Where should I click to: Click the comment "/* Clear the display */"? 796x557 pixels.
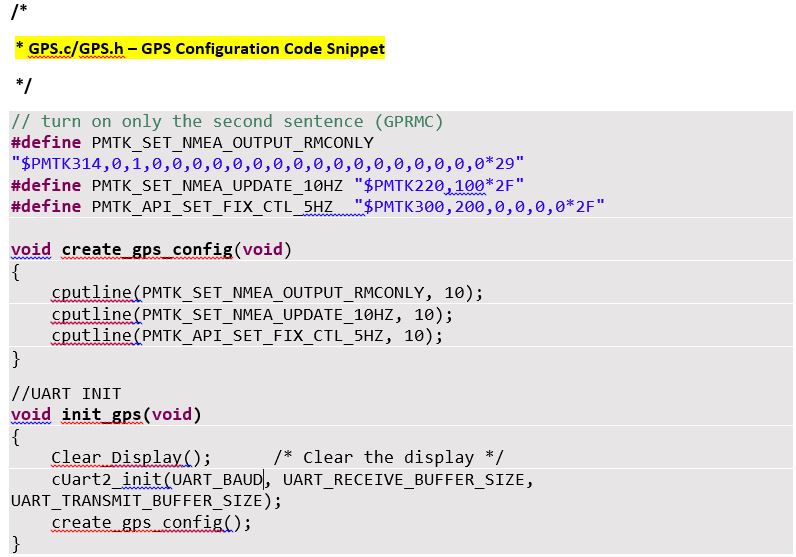[x=388, y=457]
